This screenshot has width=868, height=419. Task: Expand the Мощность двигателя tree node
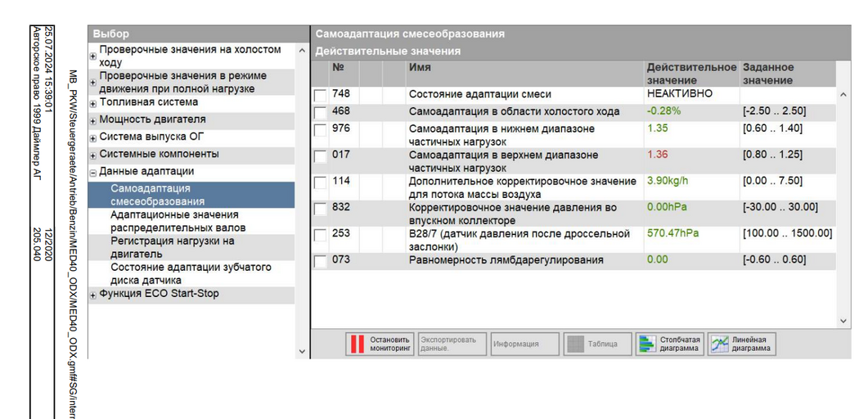[93, 120]
